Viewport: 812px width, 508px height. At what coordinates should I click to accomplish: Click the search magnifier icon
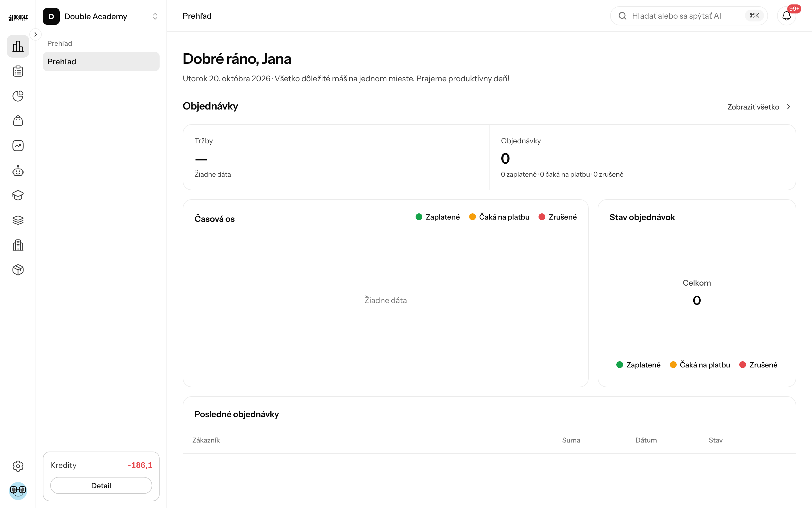623,16
